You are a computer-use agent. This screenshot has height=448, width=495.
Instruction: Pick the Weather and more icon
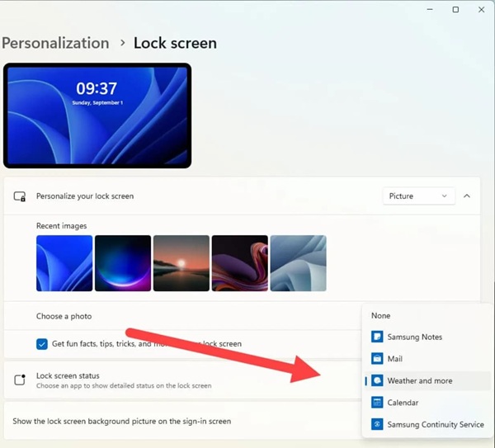click(377, 380)
